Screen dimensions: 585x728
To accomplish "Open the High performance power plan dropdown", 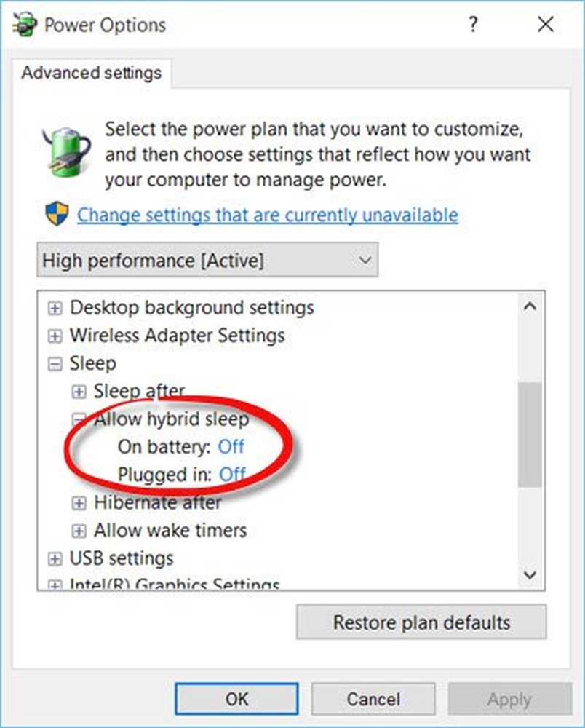I will pos(207,260).
